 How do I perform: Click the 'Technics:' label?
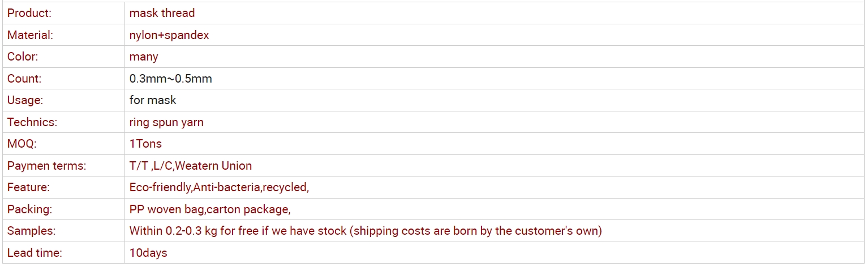point(32,122)
